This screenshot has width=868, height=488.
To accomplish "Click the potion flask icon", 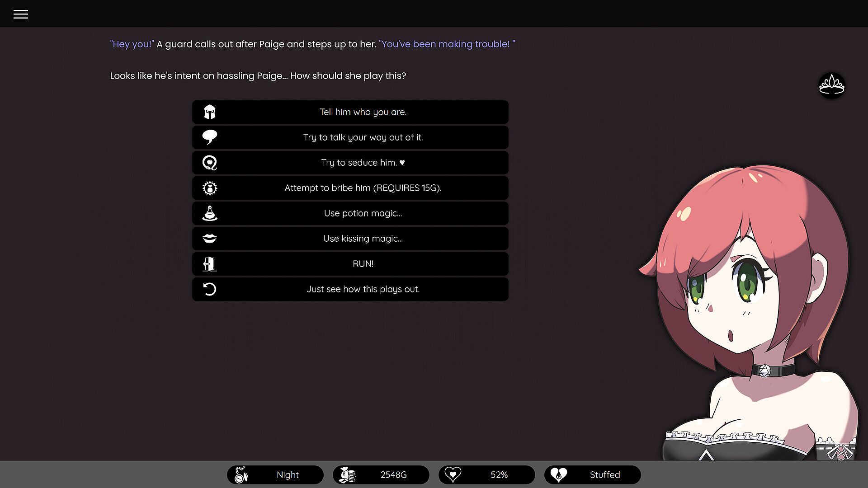I will click(210, 213).
